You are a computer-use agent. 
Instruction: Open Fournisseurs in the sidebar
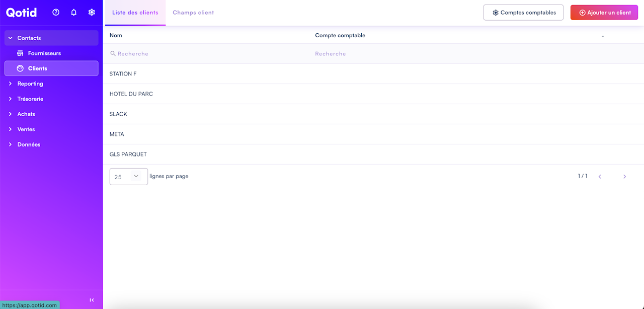[x=51, y=53]
